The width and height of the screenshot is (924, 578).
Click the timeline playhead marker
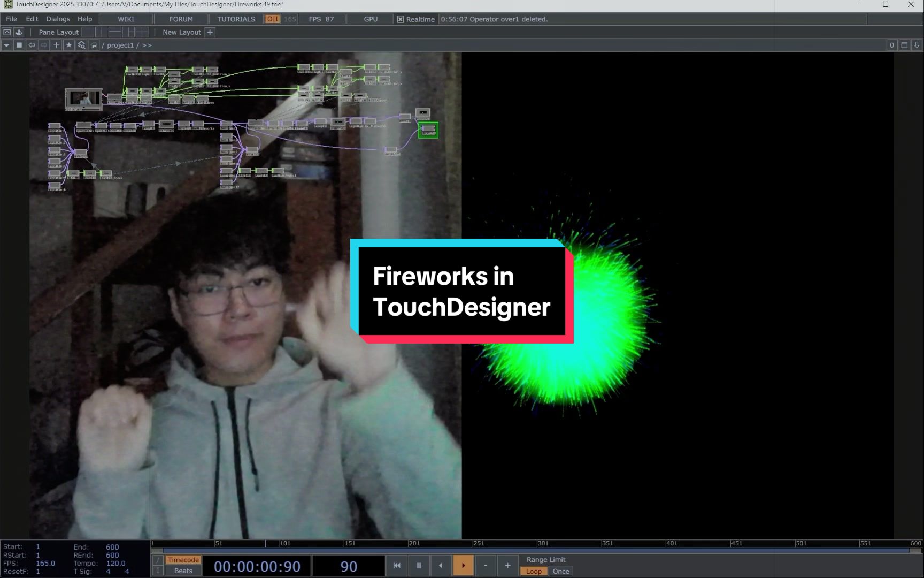[x=266, y=543]
